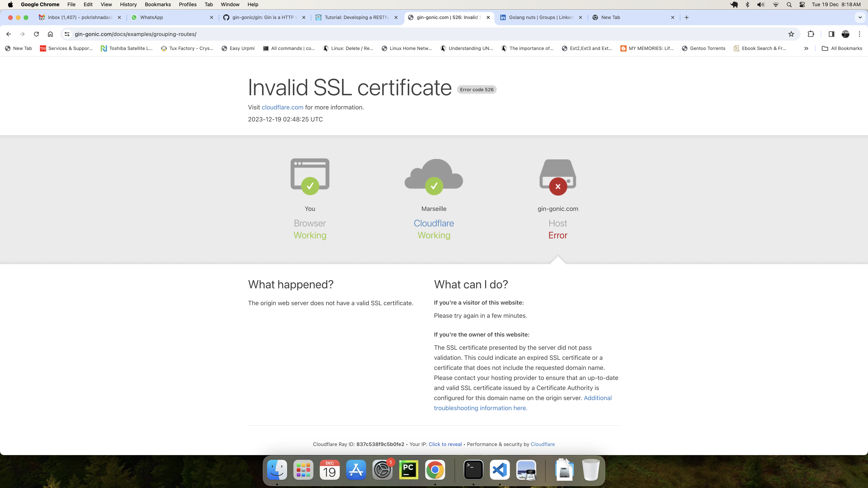Screen dimensions: 868x488
Task: Click the date and time in menu bar
Action: pos(836,4)
